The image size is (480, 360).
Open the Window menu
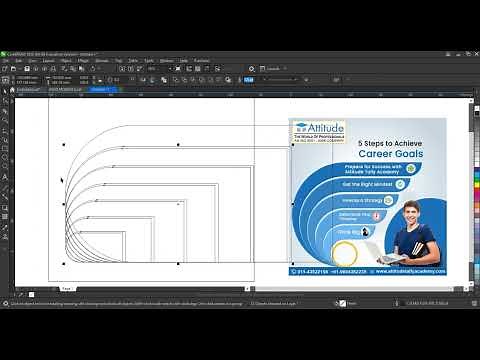[x=167, y=61]
